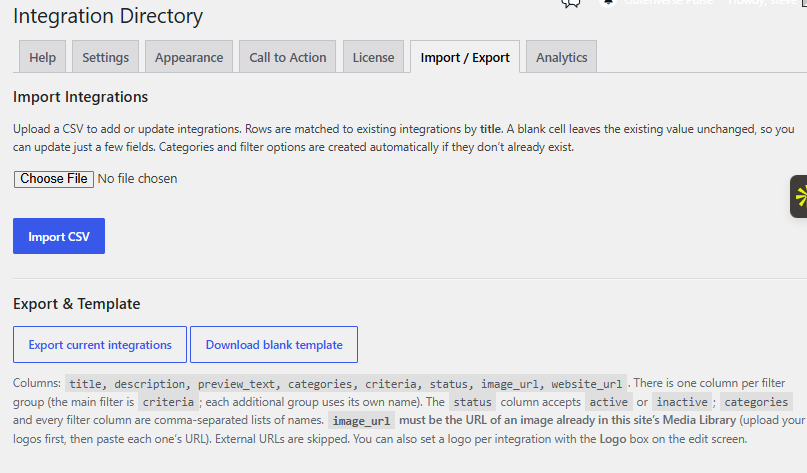Click Export current integrations
807x473 pixels.
(100, 345)
